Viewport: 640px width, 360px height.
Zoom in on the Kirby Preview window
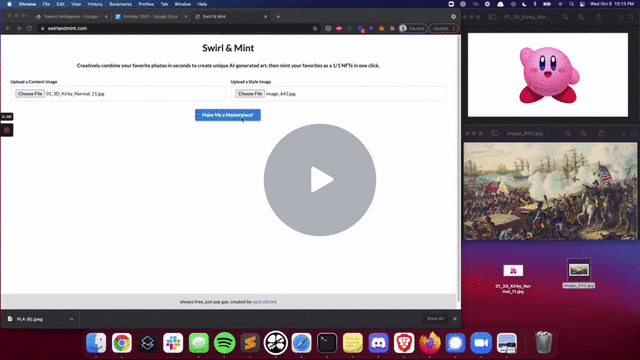pyautogui.click(x=581, y=17)
